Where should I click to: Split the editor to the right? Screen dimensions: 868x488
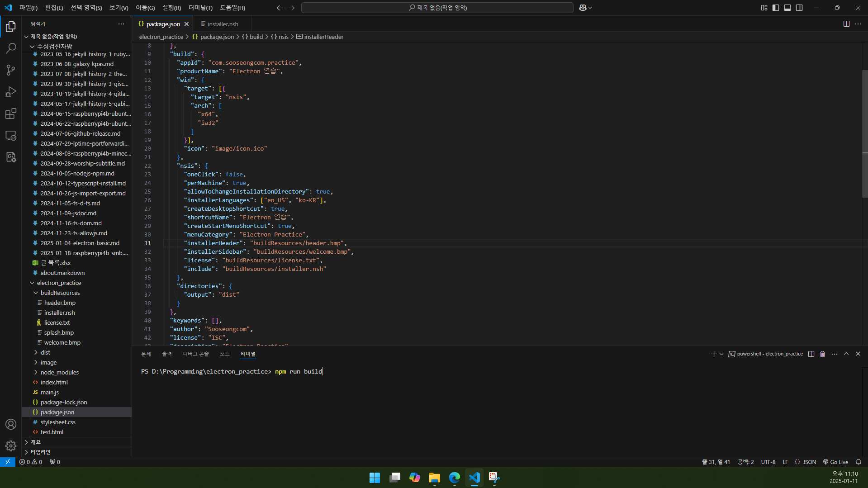coord(846,24)
